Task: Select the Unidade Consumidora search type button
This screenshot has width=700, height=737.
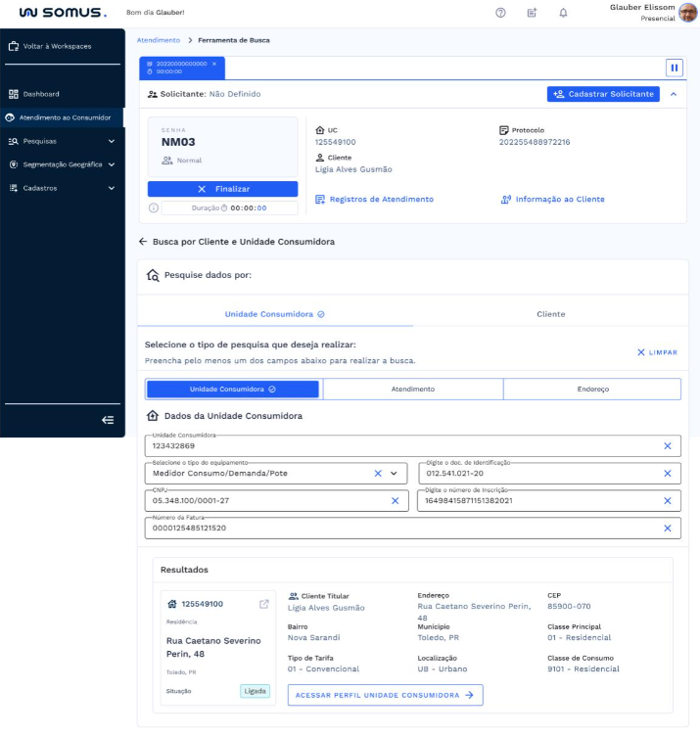Action: pos(233,389)
